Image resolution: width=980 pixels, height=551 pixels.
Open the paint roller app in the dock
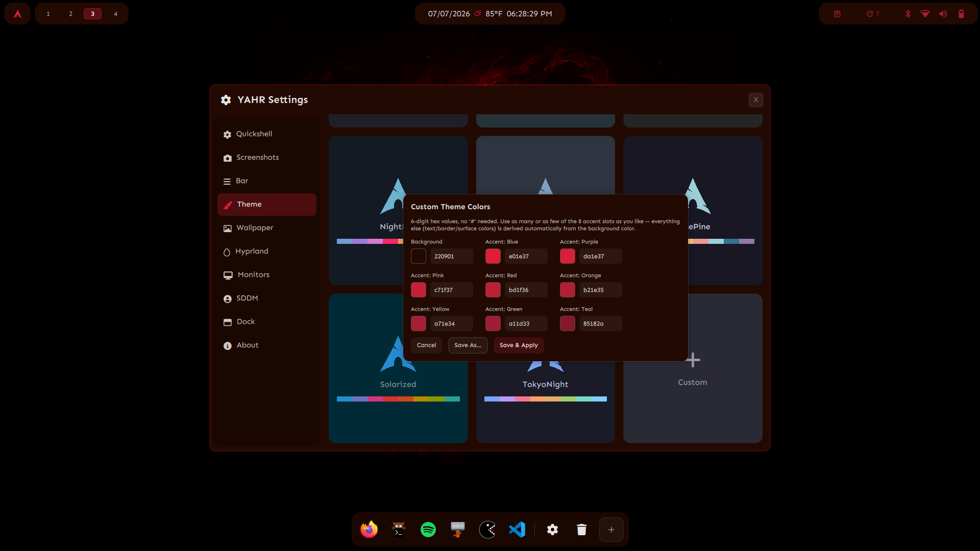[458, 530]
